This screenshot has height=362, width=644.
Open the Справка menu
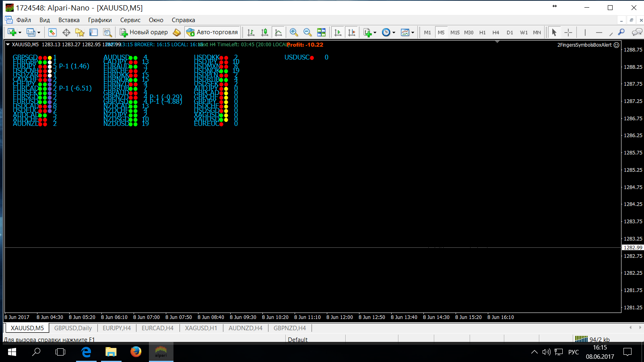click(x=184, y=20)
